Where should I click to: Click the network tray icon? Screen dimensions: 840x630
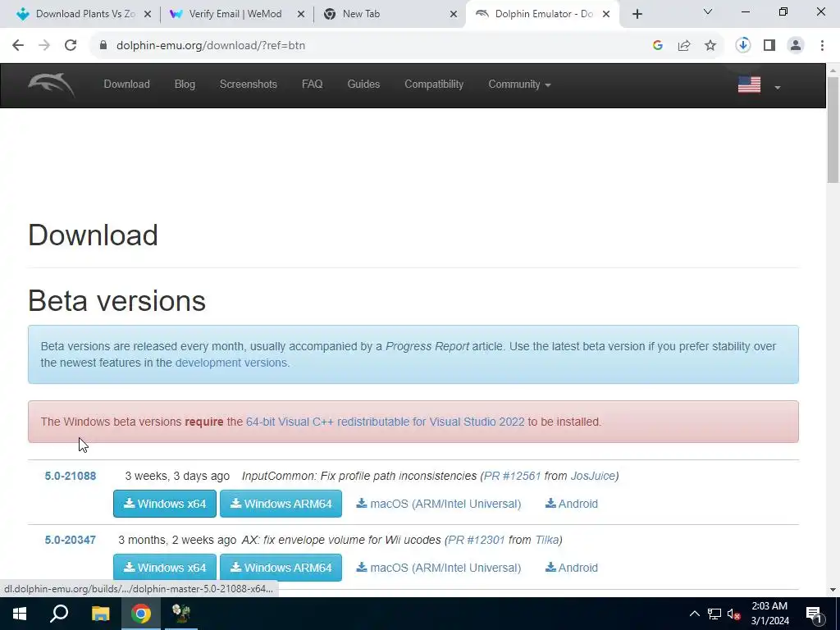(x=714, y=614)
